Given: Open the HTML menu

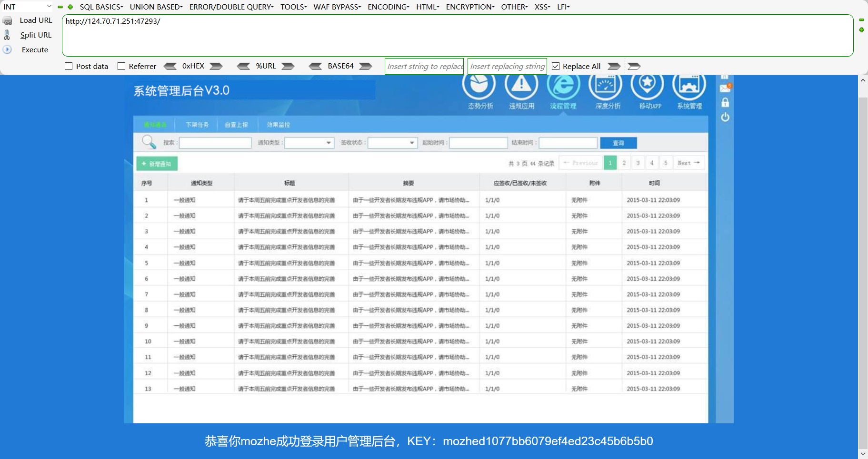Looking at the screenshot, I should click(428, 7).
